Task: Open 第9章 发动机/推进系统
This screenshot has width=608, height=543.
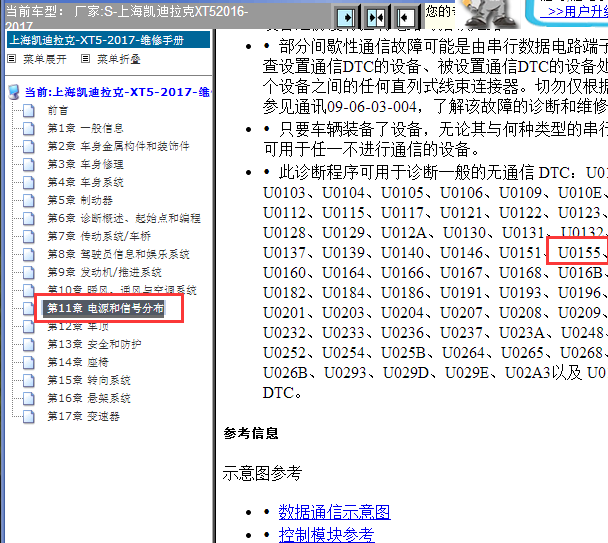Action: coord(104,272)
